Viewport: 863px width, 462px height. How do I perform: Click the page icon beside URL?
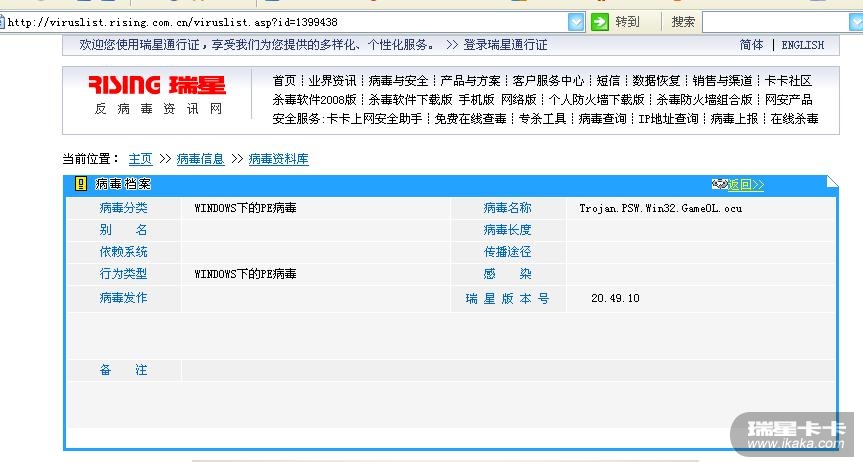(2, 22)
